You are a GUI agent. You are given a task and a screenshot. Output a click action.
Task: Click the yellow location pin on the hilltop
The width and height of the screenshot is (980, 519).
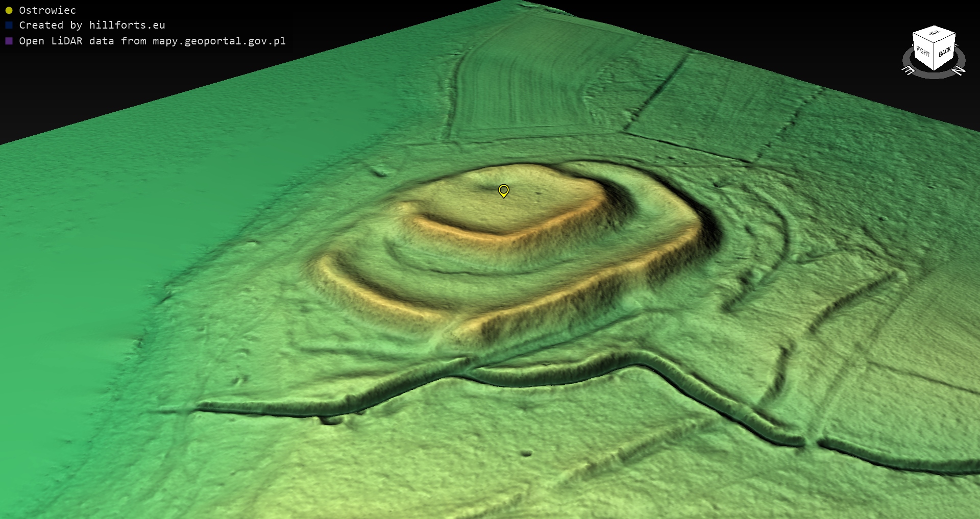pos(503,190)
